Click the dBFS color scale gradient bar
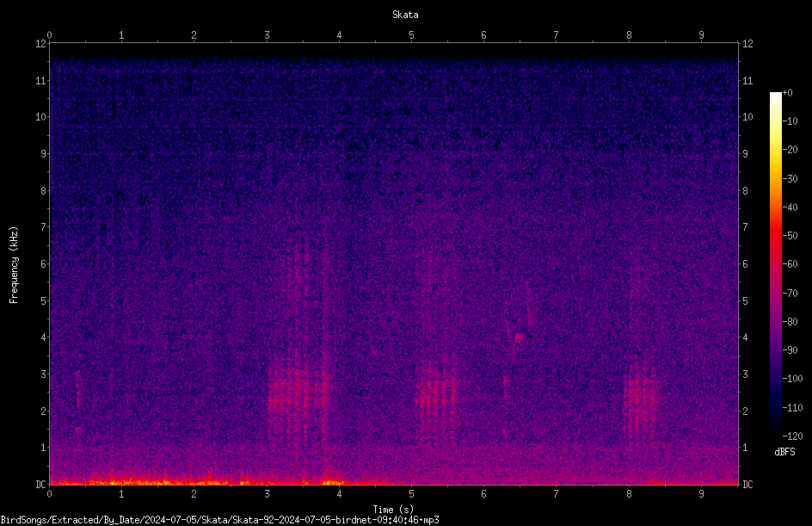Image resolution: width=812 pixels, height=526 pixels. (775, 264)
